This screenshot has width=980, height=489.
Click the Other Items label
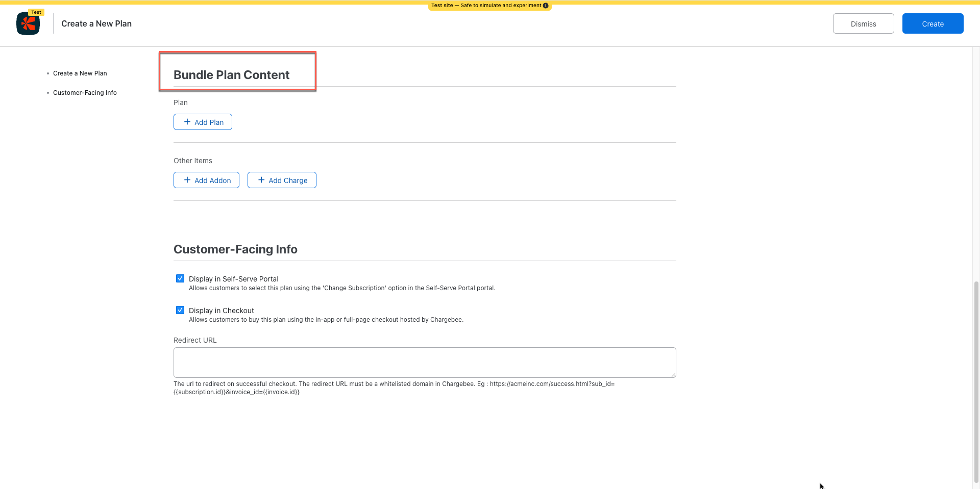192,161
